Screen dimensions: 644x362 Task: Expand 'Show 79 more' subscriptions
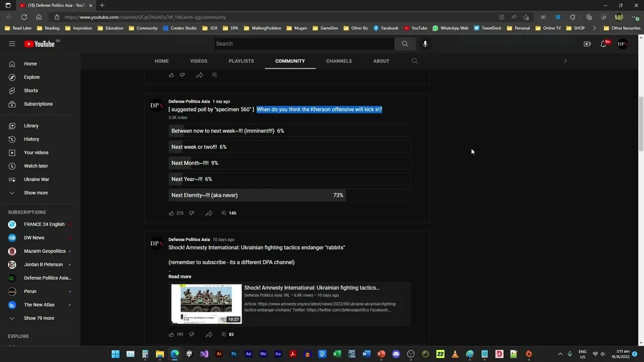(38, 318)
